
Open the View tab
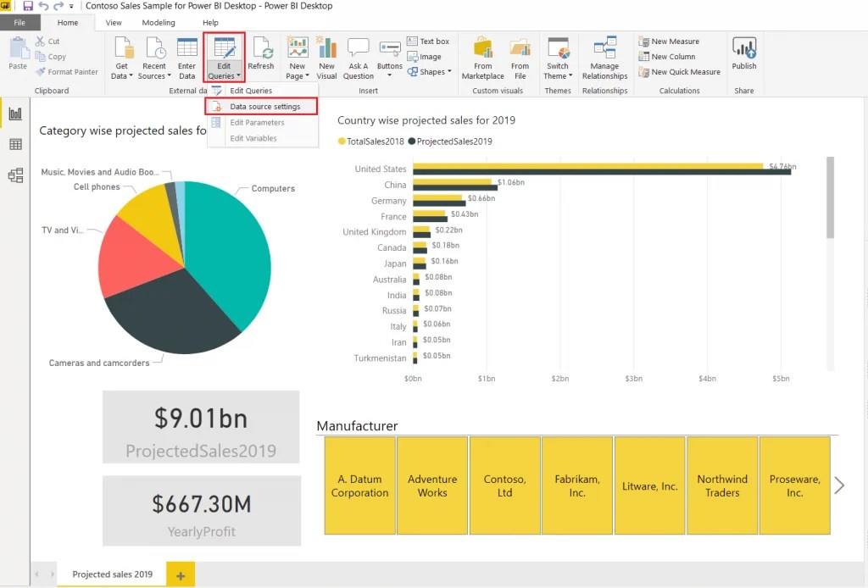click(x=113, y=23)
